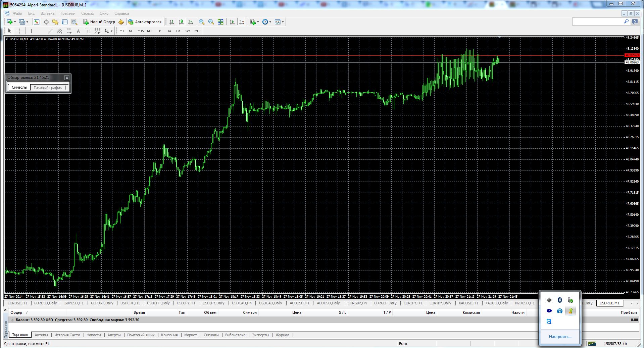Click the red 49.07363 price level label
The height and width of the screenshot is (348, 644).
point(632,55)
